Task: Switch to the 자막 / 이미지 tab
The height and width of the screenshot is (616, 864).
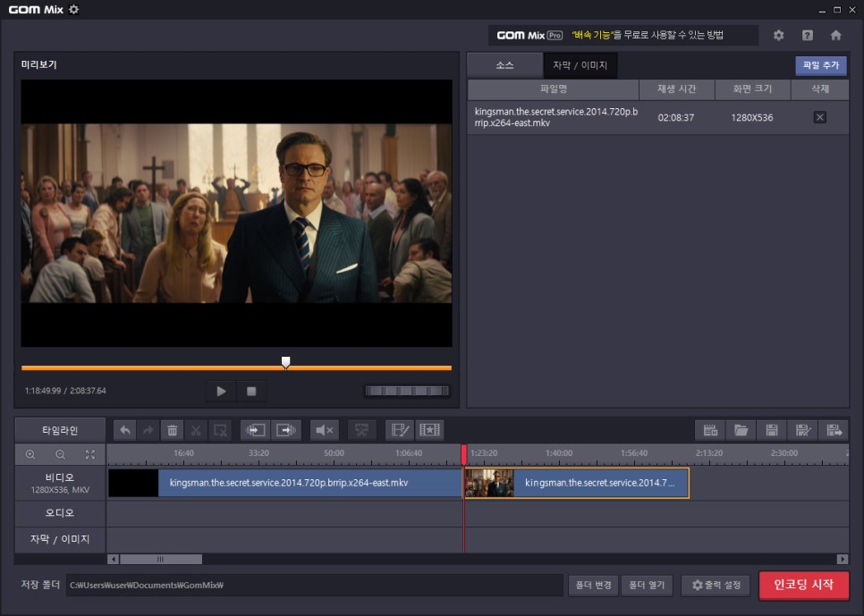Action: click(x=580, y=65)
